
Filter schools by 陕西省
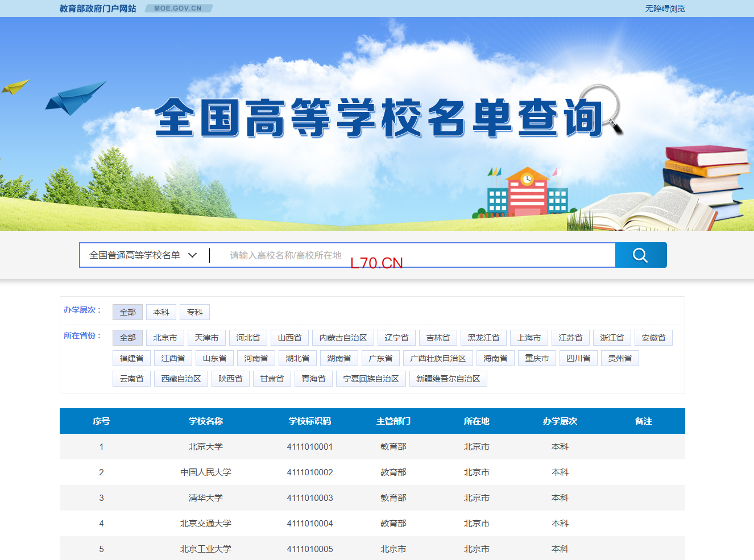click(x=230, y=379)
